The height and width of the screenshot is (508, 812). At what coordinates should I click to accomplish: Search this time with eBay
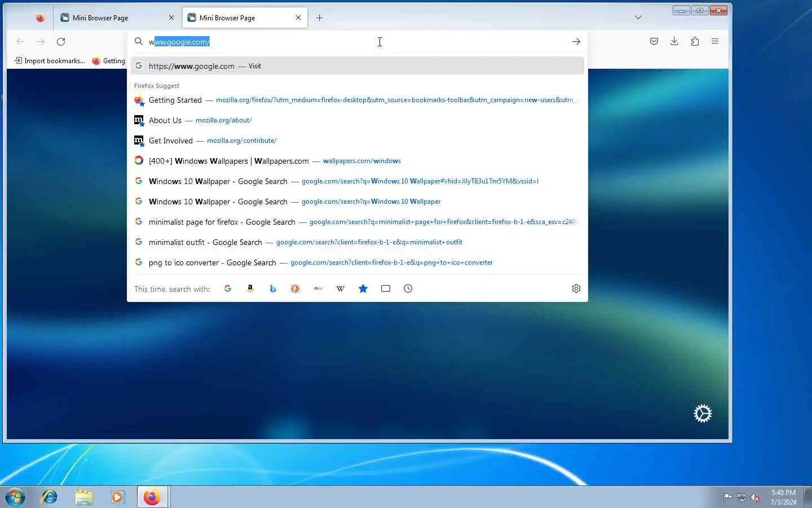pos(318,288)
